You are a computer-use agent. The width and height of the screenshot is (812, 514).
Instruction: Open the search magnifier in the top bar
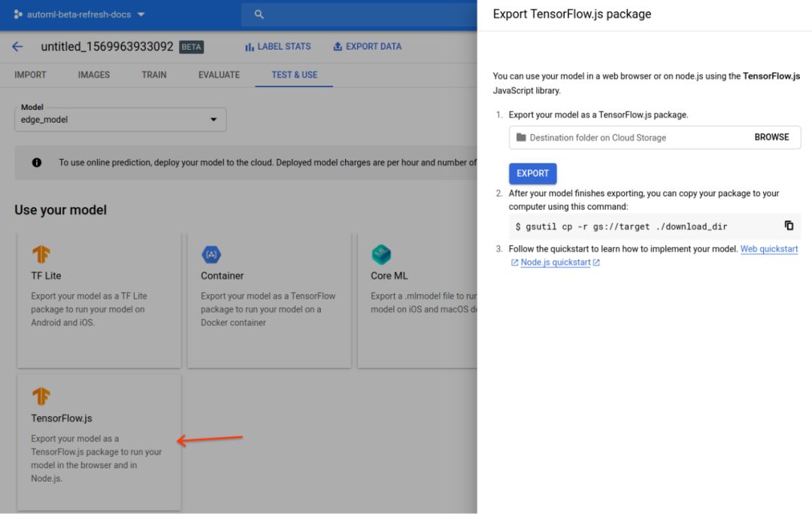(259, 14)
